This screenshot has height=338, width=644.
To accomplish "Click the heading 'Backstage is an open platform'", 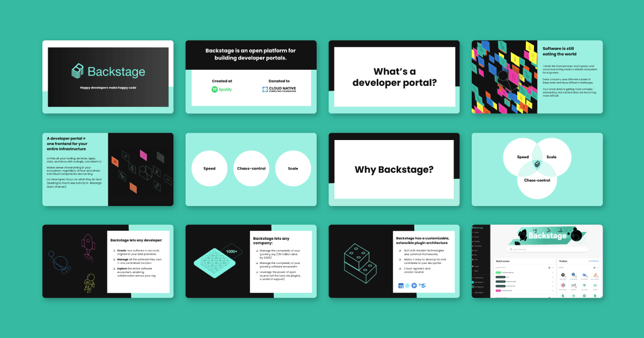I will (x=251, y=54).
